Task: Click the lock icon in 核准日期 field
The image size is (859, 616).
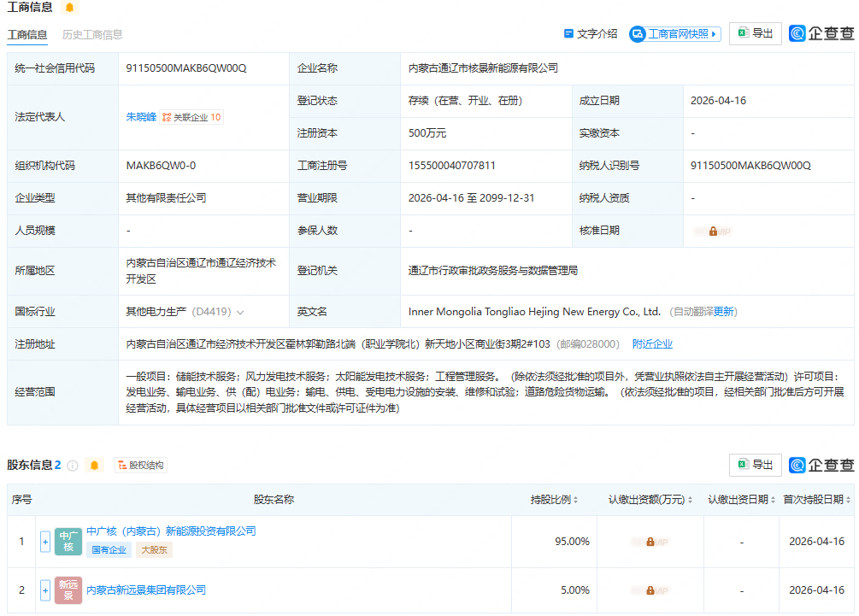Action: [x=713, y=231]
